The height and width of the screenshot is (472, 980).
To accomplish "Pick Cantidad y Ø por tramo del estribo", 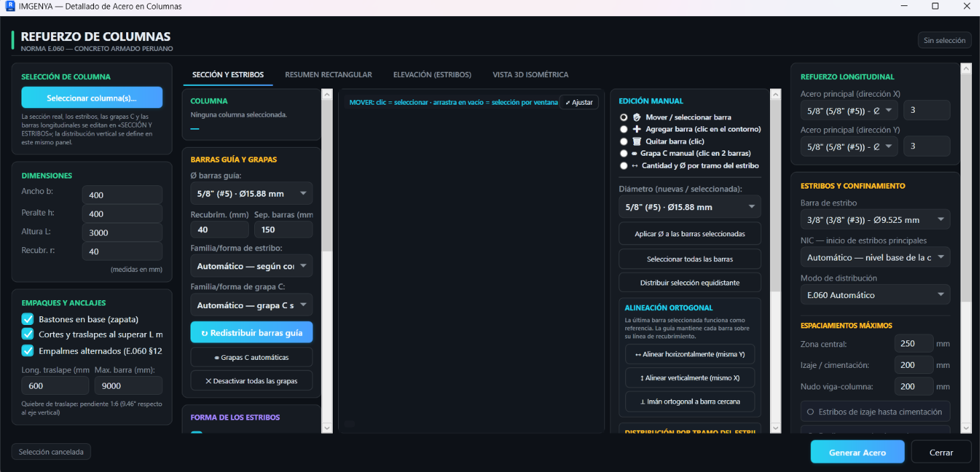I will point(624,165).
